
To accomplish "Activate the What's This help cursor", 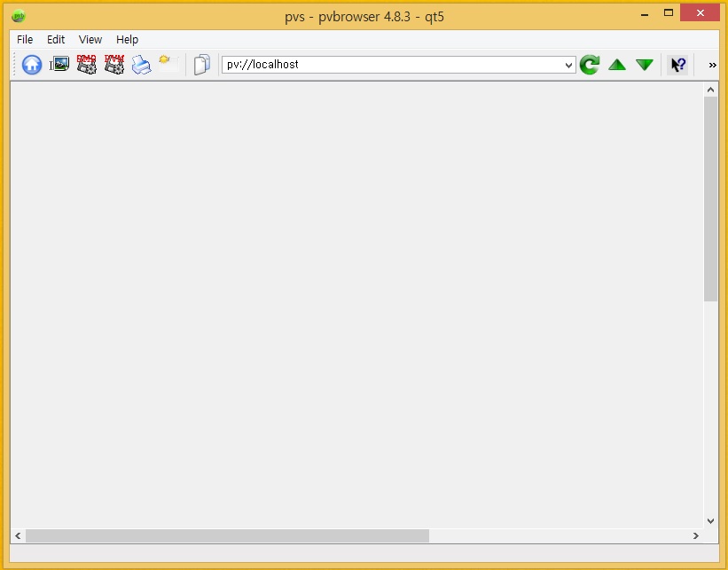I will click(677, 64).
